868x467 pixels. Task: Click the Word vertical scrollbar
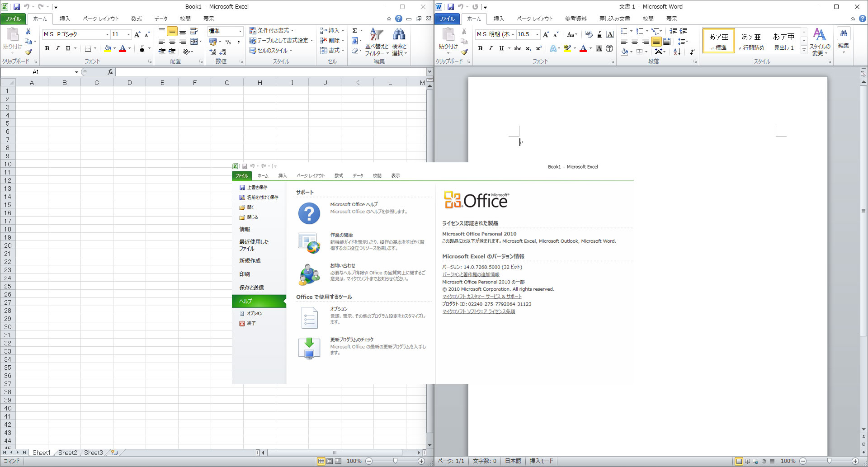[x=863, y=211]
